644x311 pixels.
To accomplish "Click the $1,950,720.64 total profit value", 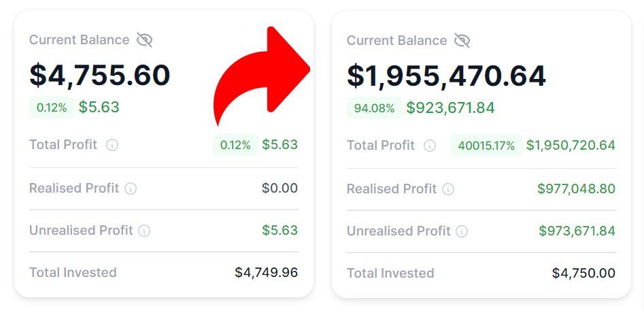I will (571, 146).
